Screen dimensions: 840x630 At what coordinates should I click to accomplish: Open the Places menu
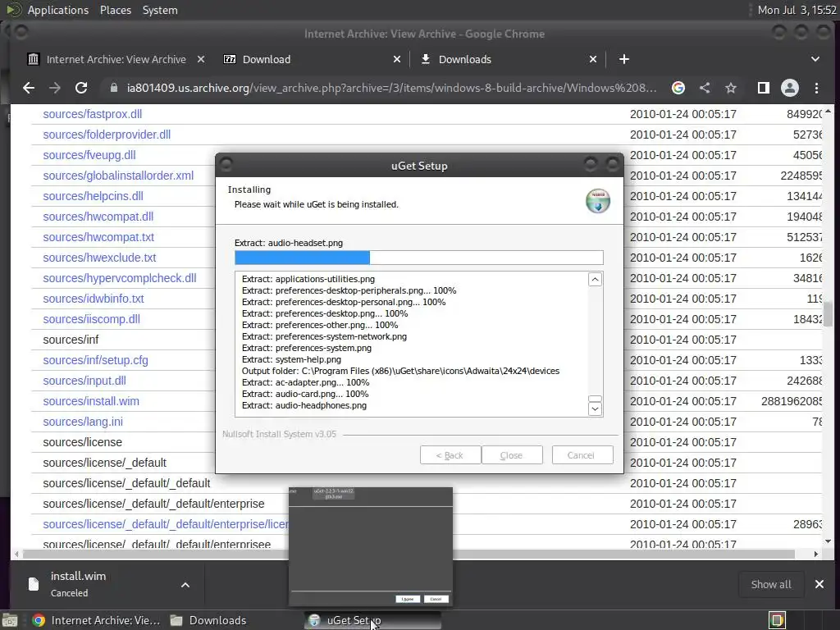click(115, 10)
